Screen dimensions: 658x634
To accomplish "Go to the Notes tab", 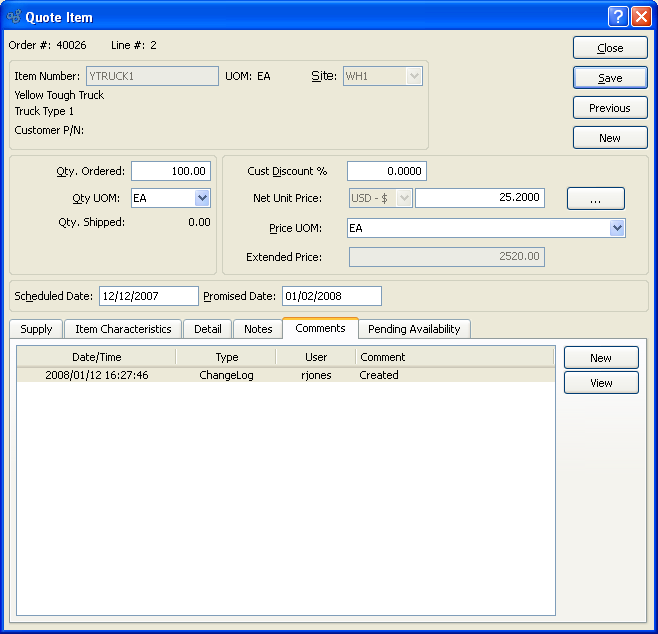I will [258, 329].
